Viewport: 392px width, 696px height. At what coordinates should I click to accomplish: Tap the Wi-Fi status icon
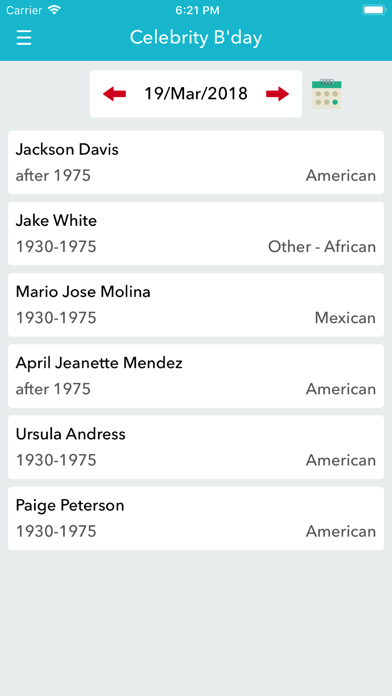(x=54, y=10)
